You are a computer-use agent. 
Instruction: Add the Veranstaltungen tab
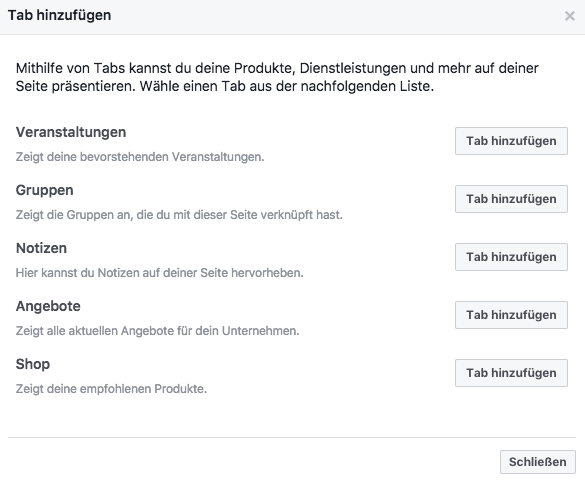coord(511,141)
